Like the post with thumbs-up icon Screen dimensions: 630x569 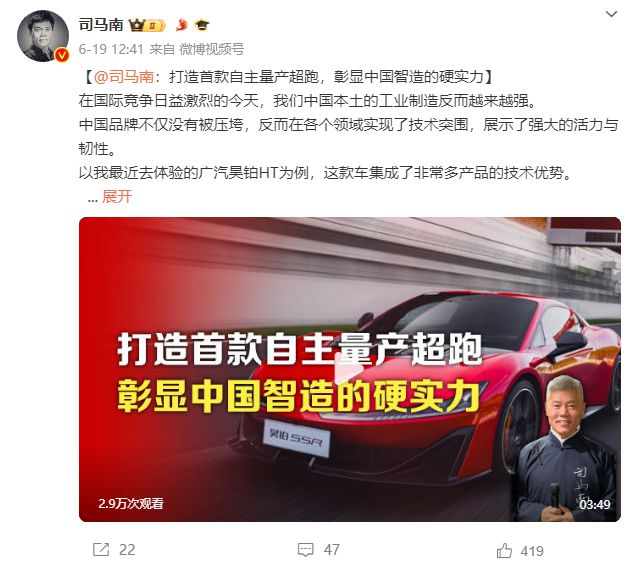(x=504, y=550)
